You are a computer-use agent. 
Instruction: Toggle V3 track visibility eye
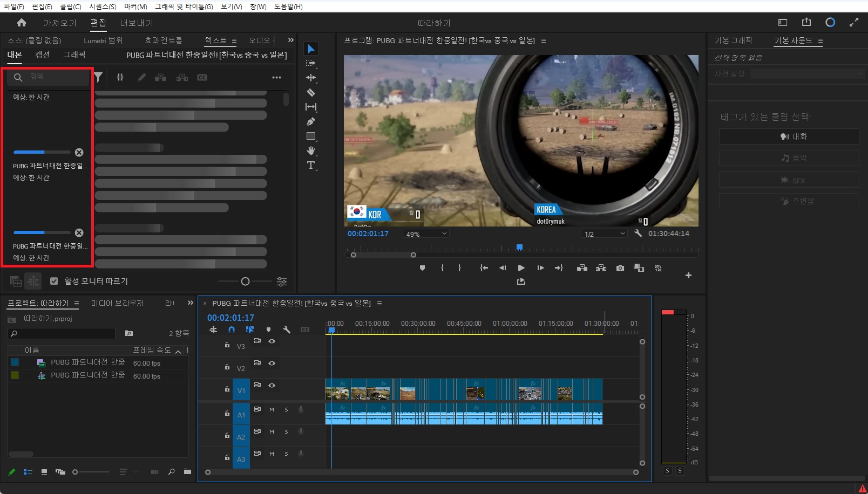[272, 341]
